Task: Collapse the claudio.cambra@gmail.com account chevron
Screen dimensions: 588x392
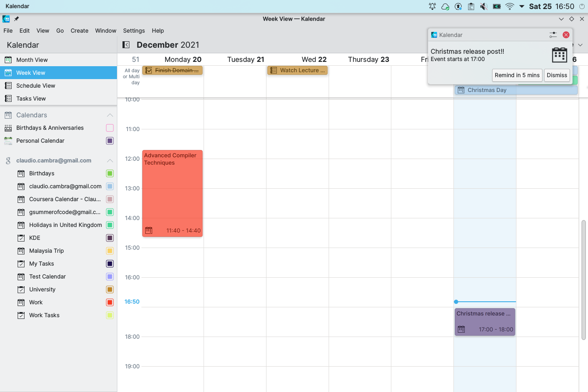Action: 110,160
